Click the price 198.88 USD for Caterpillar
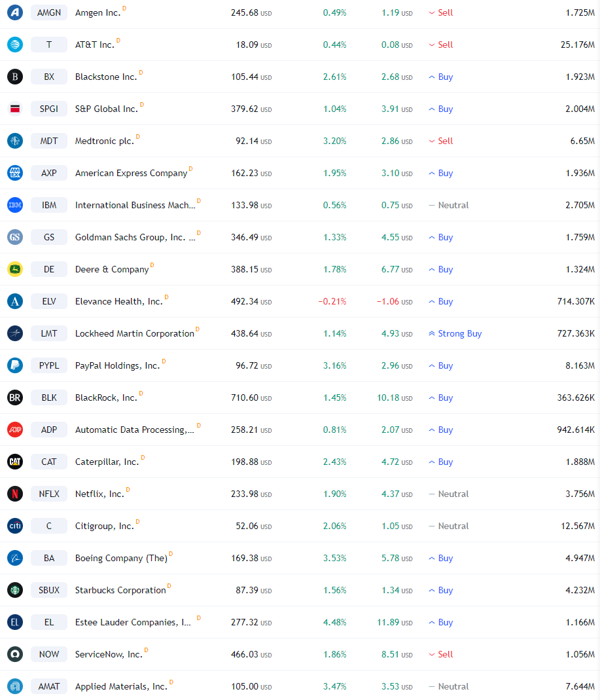This screenshot has height=700, width=600. [x=251, y=462]
